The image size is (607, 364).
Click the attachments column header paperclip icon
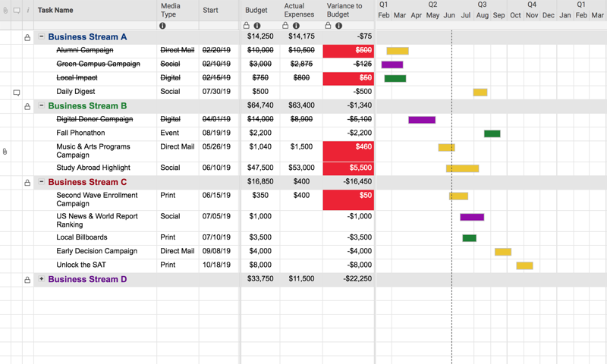[x=5, y=11]
